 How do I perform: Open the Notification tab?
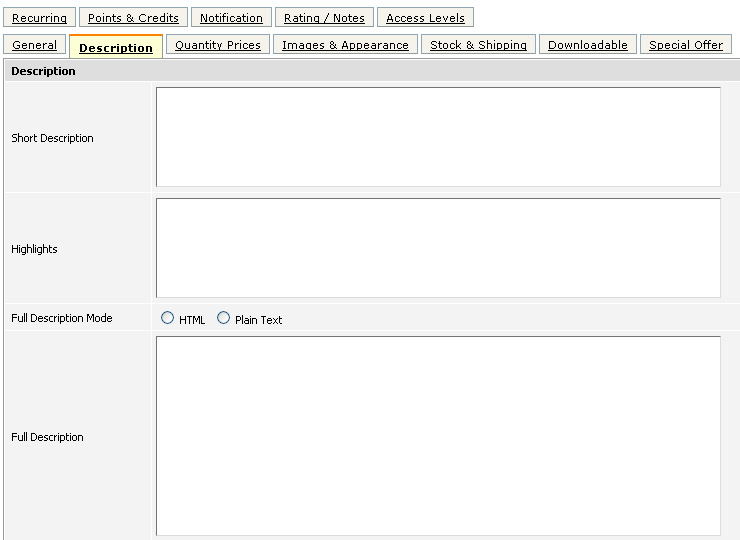click(x=231, y=17)
